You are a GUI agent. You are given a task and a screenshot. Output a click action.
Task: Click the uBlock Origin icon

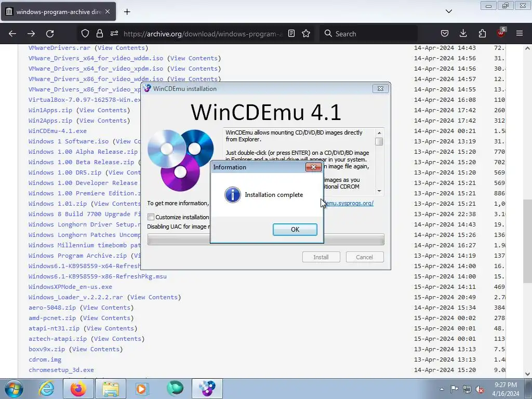click(501, 33)
